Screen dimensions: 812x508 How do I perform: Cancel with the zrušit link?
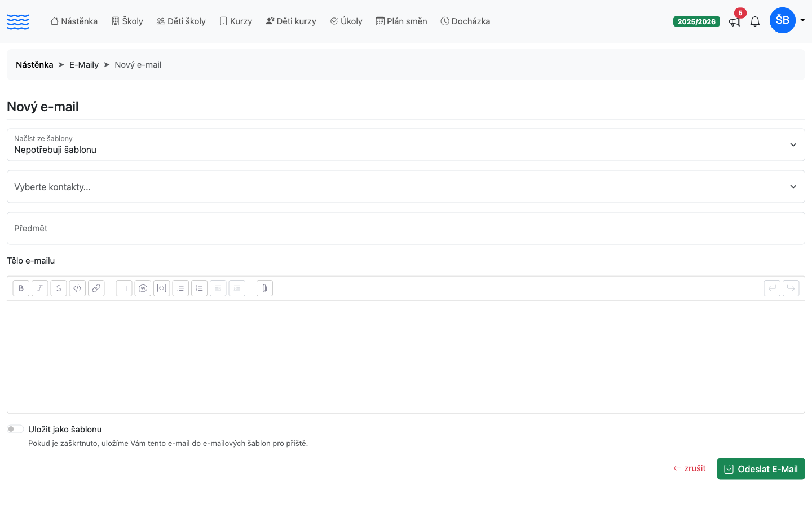click(690, 468)
